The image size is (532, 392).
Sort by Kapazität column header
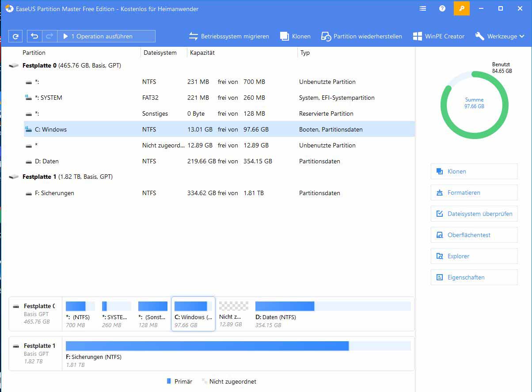202,53
